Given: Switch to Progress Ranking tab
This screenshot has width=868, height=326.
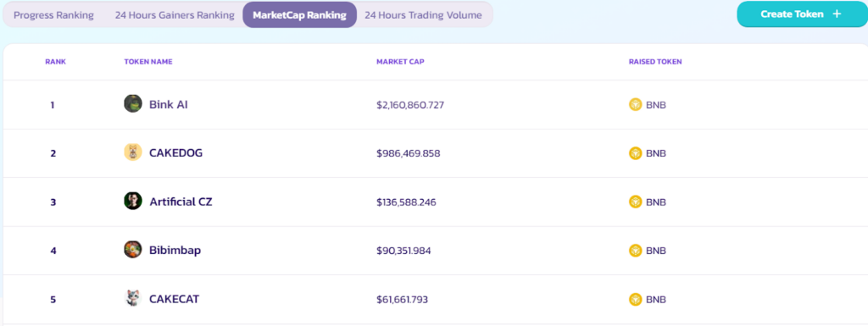Looking at the screenshot, I should click(53, 15).
